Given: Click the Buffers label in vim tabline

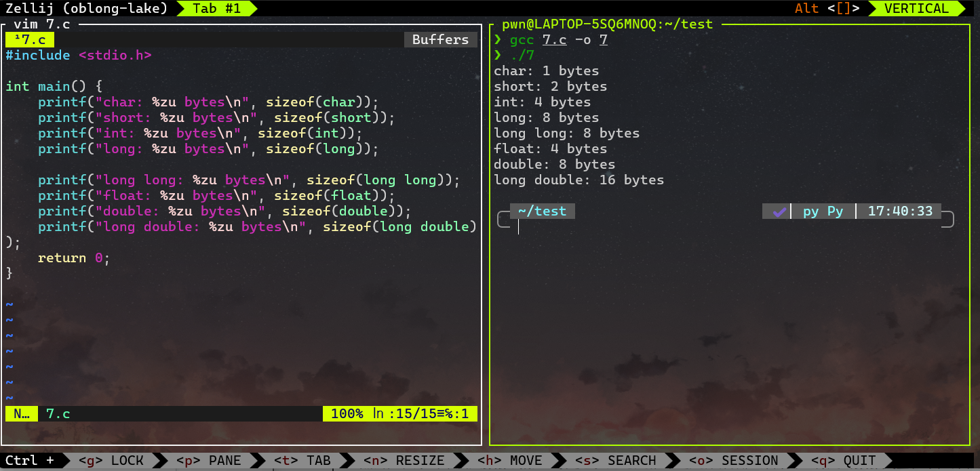Looking at the screenshot, I should pos(440,39).
